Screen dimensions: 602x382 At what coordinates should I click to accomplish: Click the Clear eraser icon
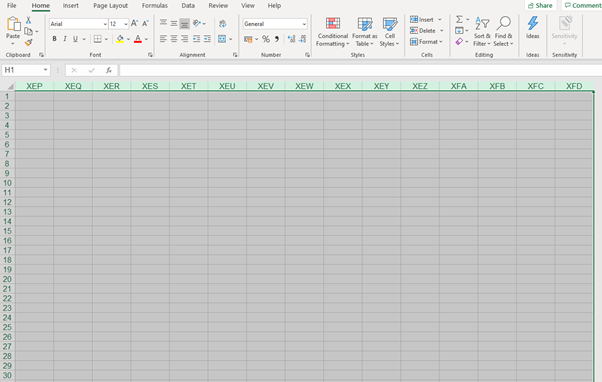pyautogui.click(x=459, y=41)
